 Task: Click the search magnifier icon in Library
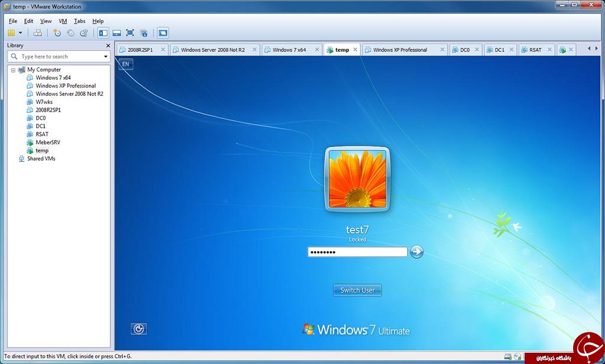coord(14,56)
